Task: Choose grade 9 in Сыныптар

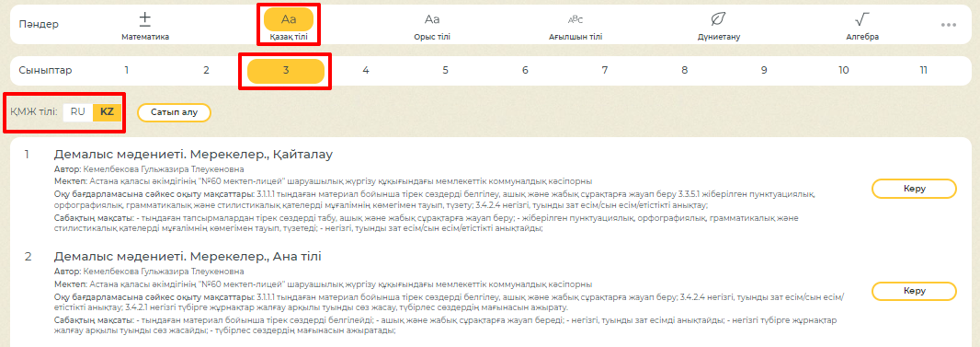Action: click(764, 71)
